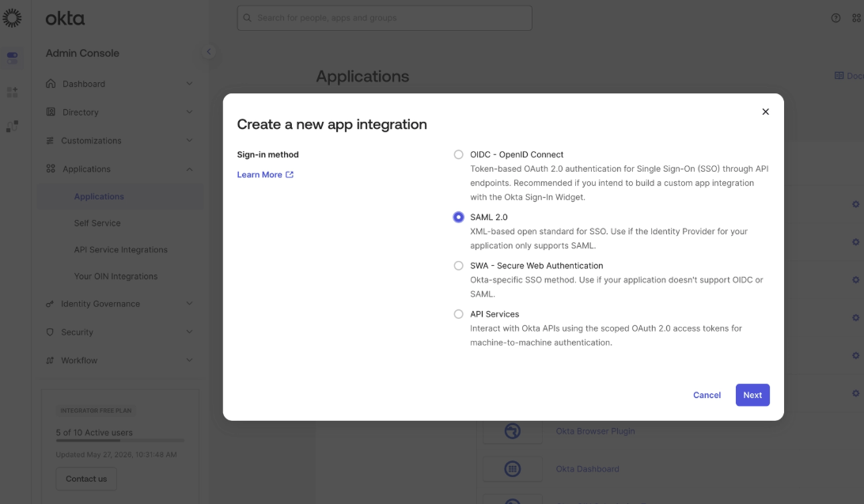This screenshot has width=864, height=504.
Task: Select API Service Integrations submenu item
Action: (x=120, y=249)
